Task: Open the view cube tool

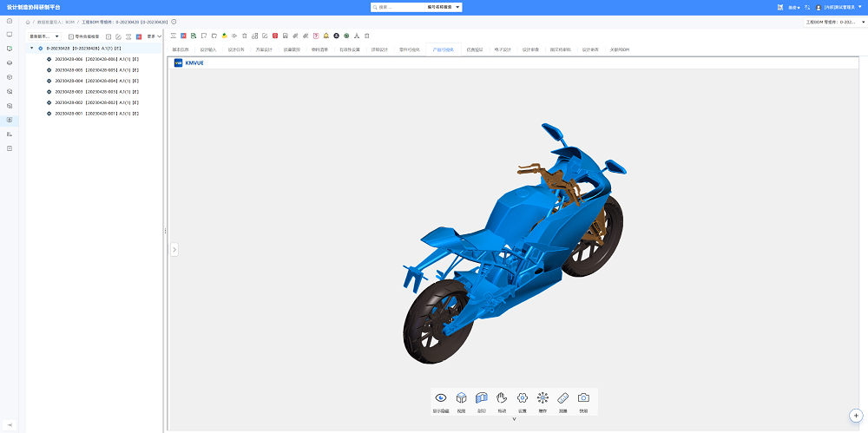Action: point(461,402)
